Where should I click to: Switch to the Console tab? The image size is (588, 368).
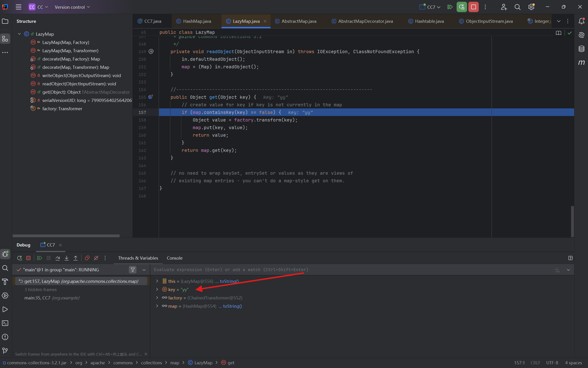tap(175, 258)
